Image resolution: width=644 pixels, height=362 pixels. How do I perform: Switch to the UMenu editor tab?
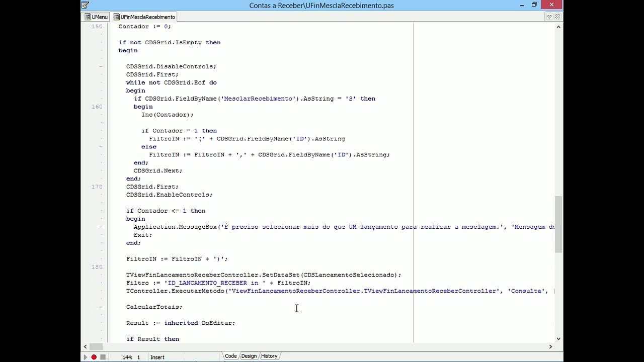pyautogui.click(x=96, y=17)
